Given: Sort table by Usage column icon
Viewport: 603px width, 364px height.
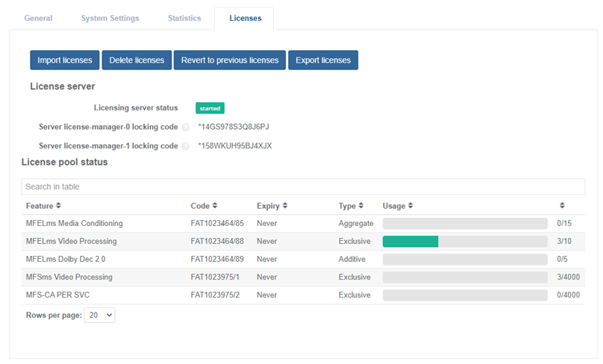Looking at the screenshot, I should 410,206.
